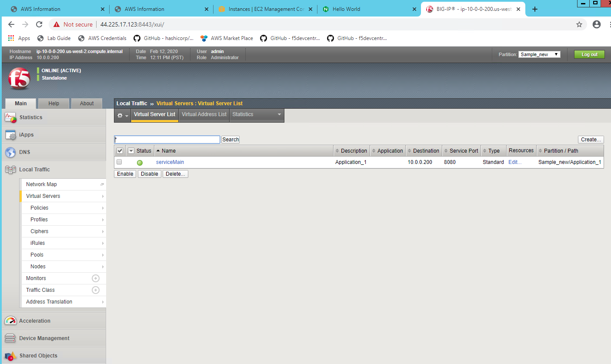
Task: Expand the iRules submenu
Action: click(103, 243)
